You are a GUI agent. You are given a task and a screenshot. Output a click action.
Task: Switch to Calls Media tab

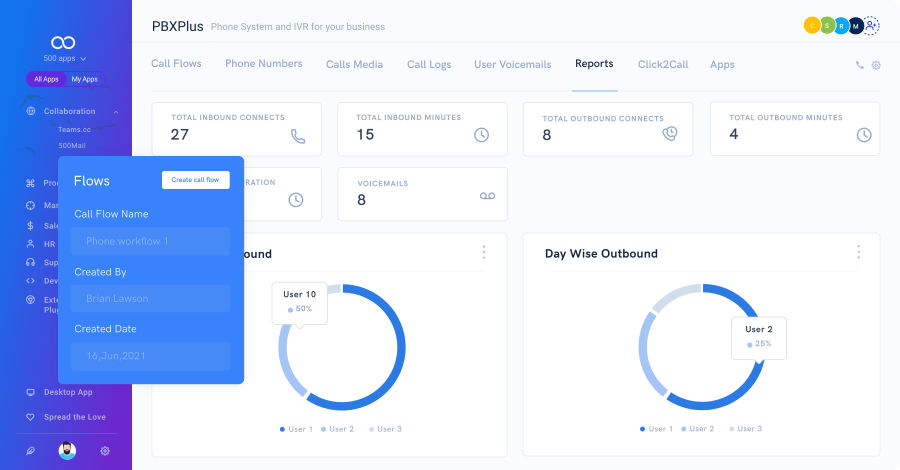354,64
